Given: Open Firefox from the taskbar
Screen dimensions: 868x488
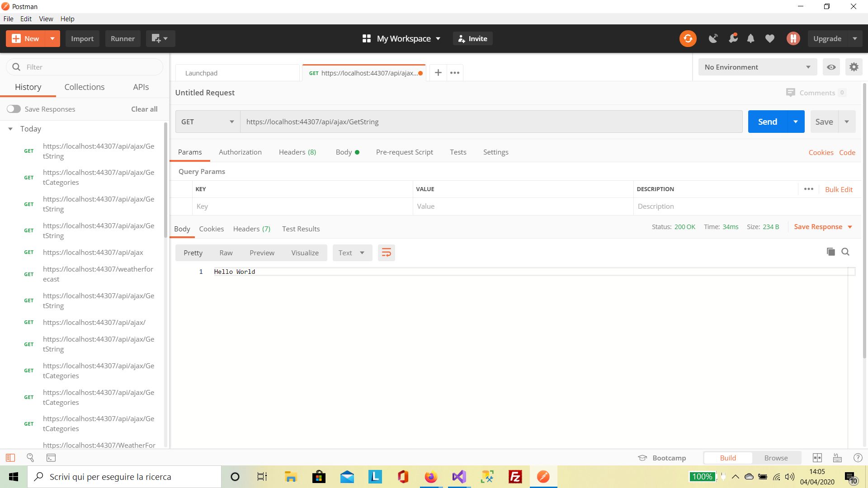Looking at the screenshot, I should [x=431, y=477].
